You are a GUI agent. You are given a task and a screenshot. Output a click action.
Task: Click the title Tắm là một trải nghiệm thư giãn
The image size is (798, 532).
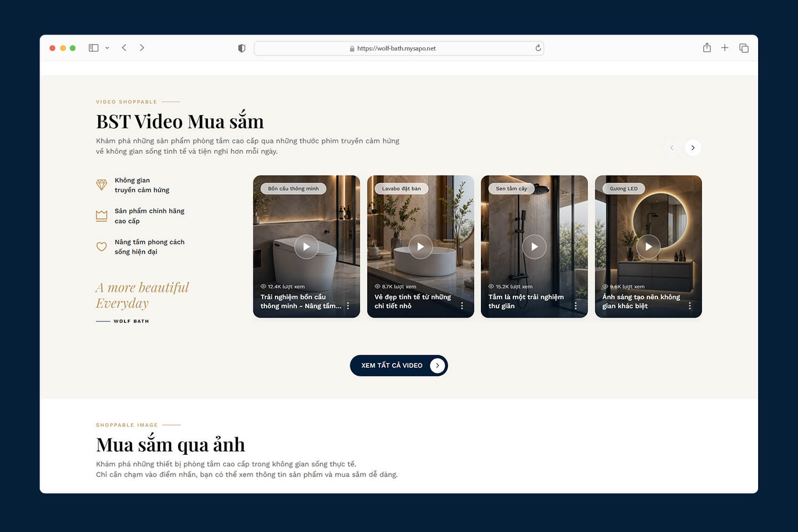click(x=526, y=302)
